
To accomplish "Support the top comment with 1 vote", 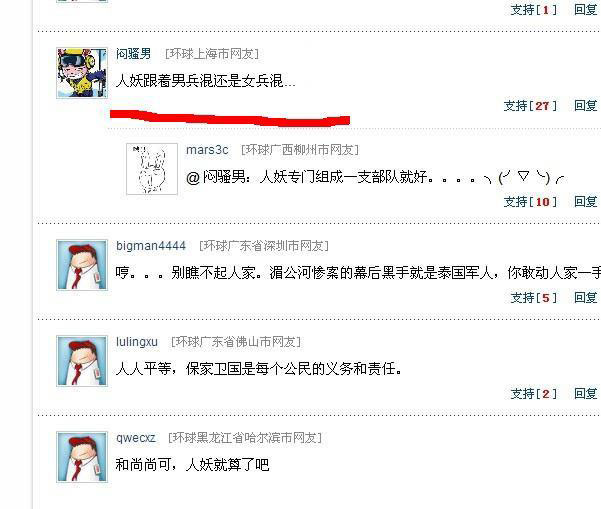I will click(x=534, y=10).
